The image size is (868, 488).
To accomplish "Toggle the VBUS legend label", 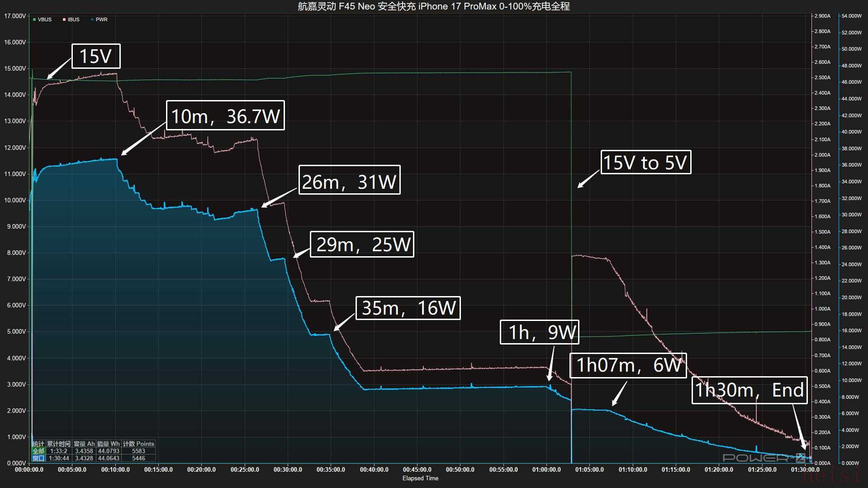I will 44,19.
